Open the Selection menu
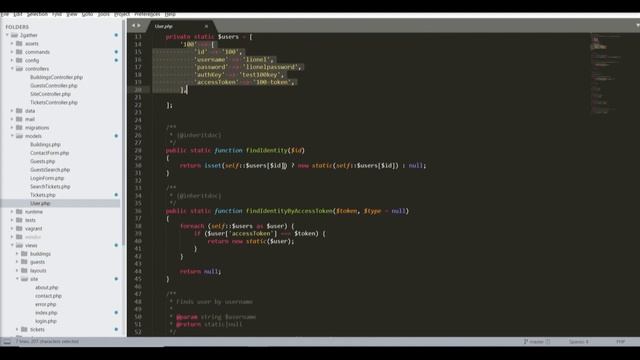Viewport: 640px width, 360px height. click(x=38, y=14)
